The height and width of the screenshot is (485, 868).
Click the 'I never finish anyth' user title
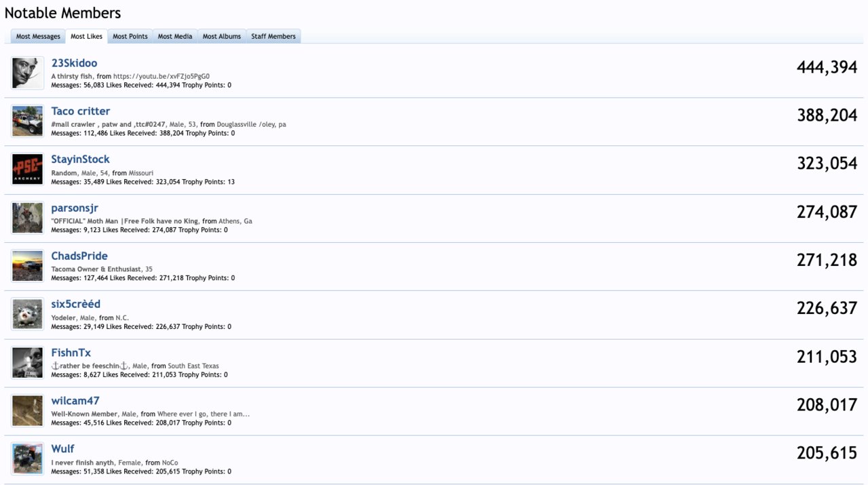tap(82, 463)
